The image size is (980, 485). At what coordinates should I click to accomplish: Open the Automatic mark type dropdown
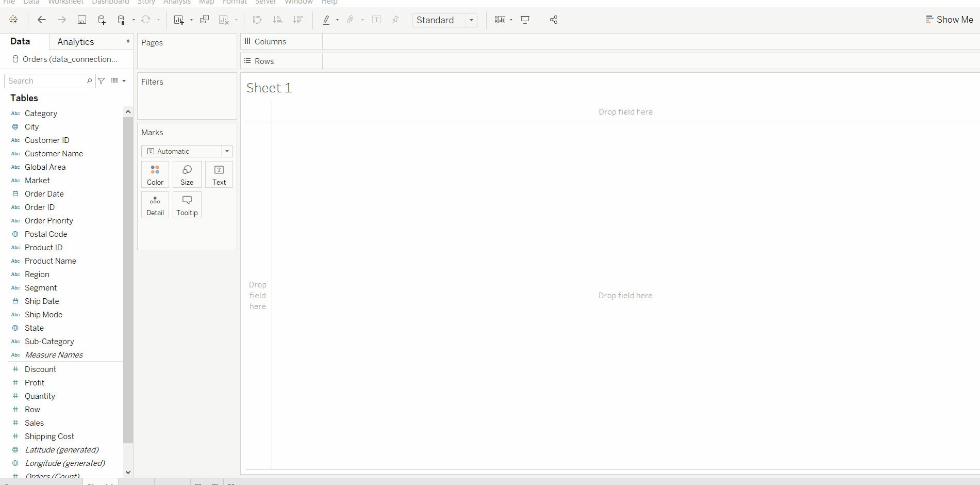tap(227, 151)
